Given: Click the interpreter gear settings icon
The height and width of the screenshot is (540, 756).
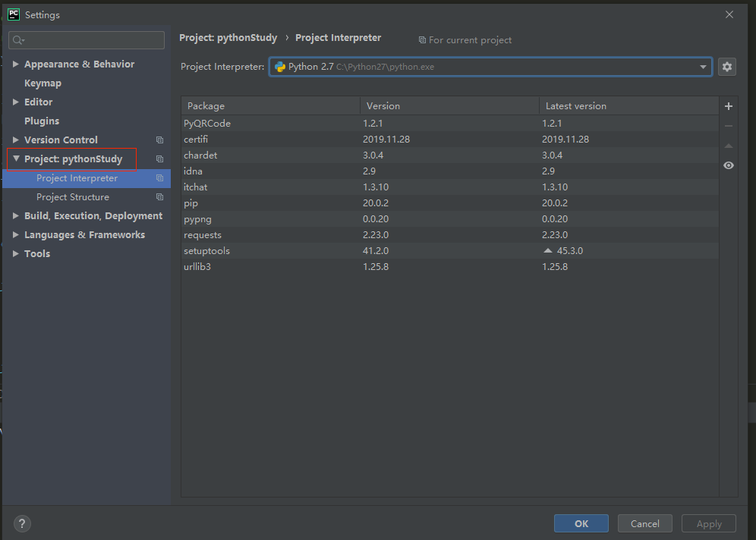Looking at the screenshot, I should tap(726, 67).
